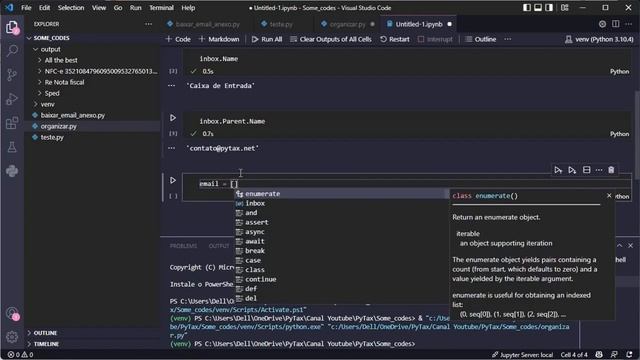Open the Manage gear in activity bar
640x360 pixels.
click(12, 337)
